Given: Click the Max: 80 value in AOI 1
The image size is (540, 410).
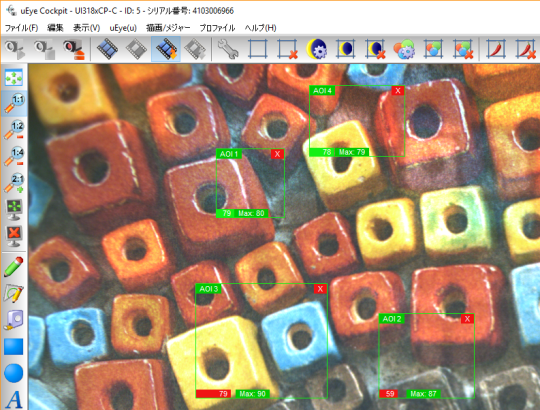Looking at the screenshot, I should coord(251,213).
